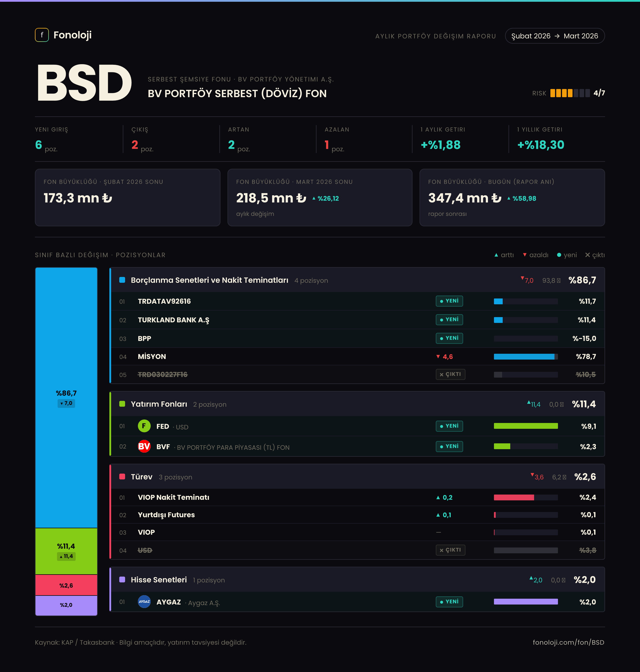Click the YENİ badge on FED row
640x672 pixels.
[449, 426]
